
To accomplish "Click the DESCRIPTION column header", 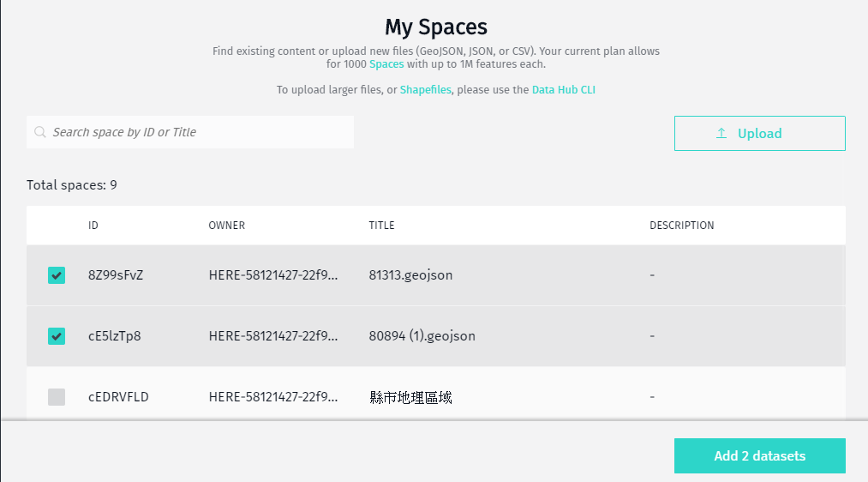I will tap(681, 226).
